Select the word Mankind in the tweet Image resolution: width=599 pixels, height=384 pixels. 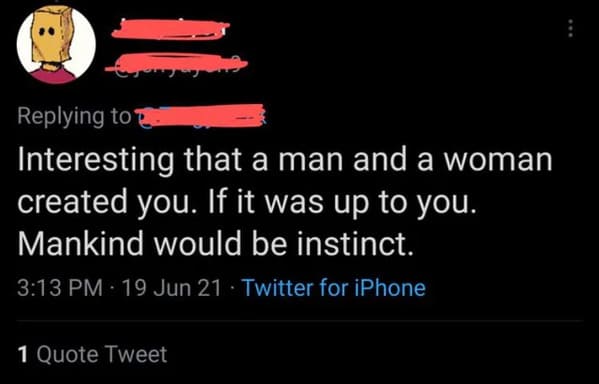pyautogui.click(x=80, y=243)
